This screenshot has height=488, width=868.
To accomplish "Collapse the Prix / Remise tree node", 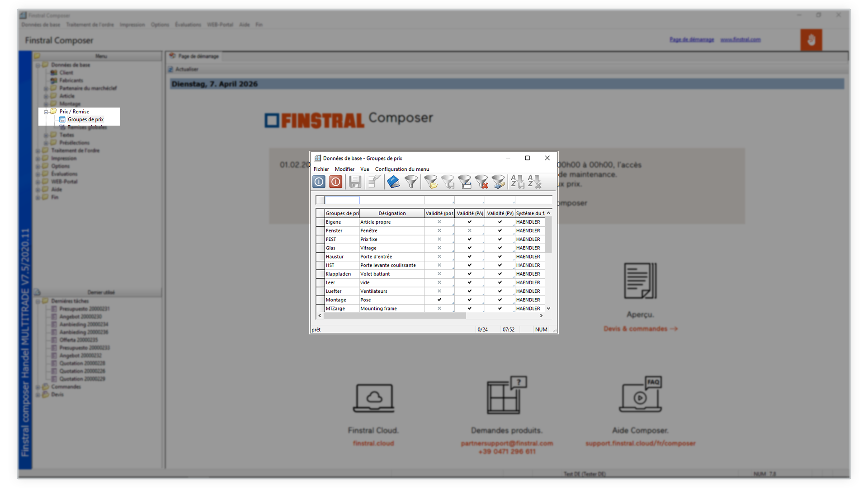I will [x=46, y=112].
